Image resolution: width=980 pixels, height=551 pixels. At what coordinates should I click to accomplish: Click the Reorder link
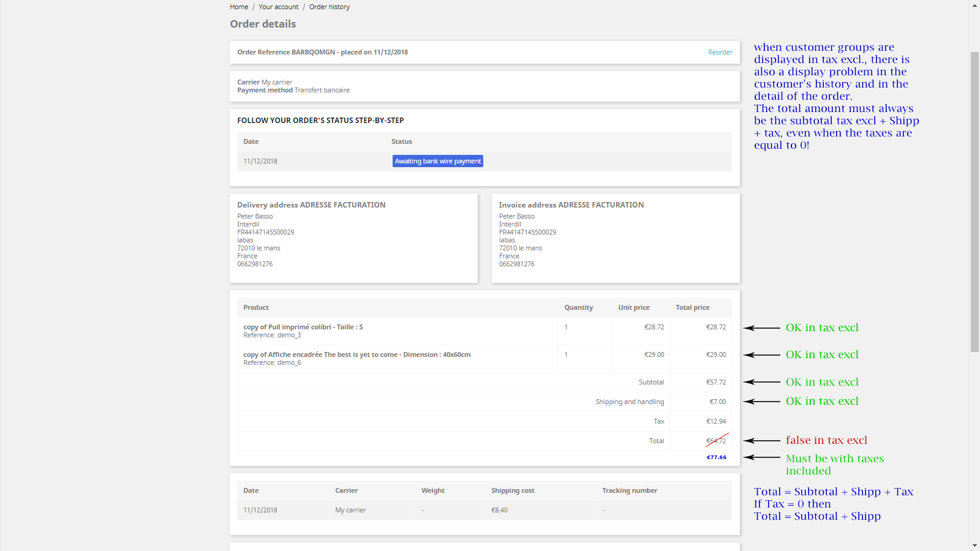coord(720,52)
